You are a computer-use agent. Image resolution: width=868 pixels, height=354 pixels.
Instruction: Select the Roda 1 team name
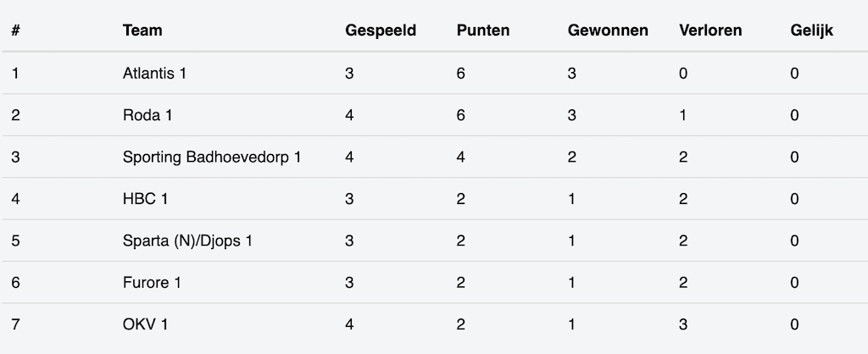click(147, 115)
